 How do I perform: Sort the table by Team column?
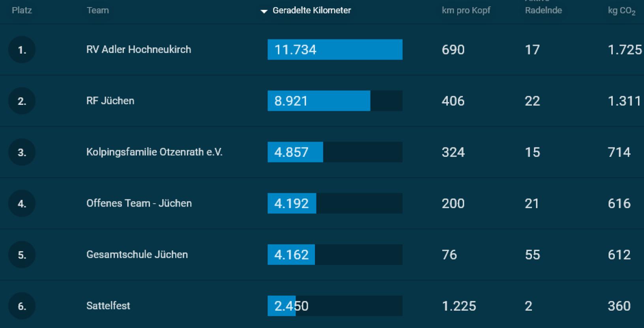pyautogui.click(x=97, y=10)
